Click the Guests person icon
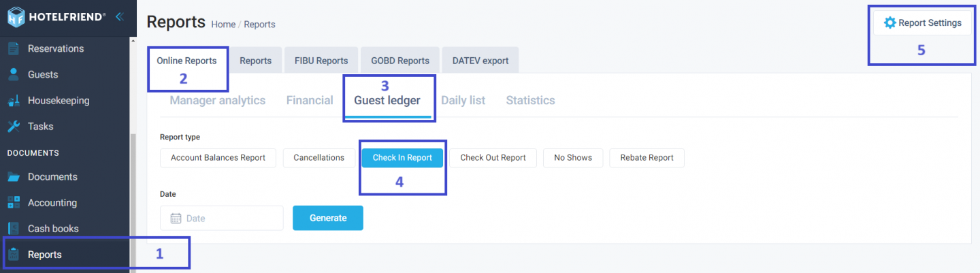Viewport: 980px width, 273px height. pyautogui.click(x=14, y=74)
